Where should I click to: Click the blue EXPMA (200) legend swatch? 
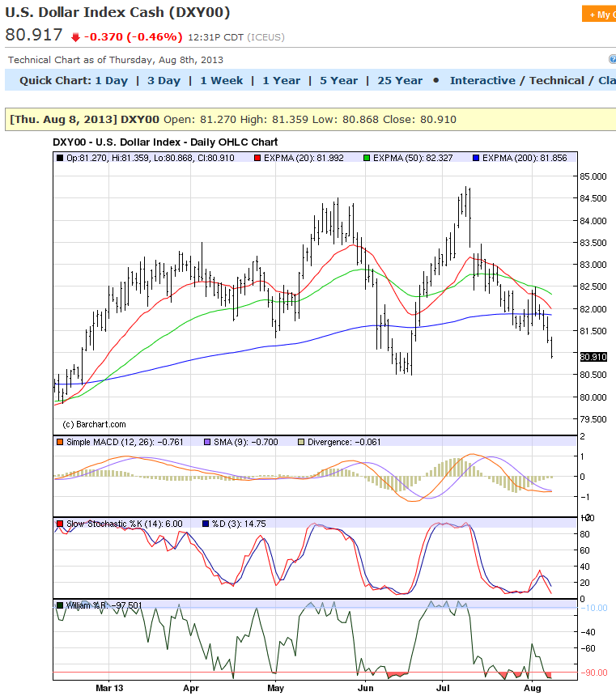click(476, 158)
